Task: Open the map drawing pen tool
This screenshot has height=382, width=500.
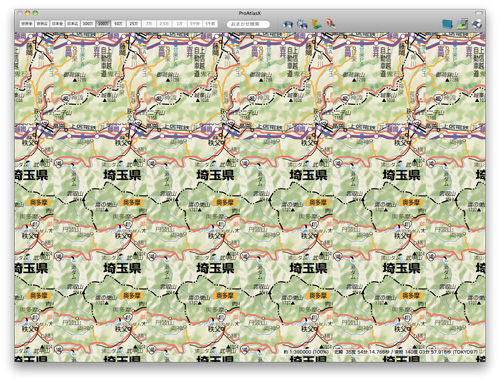Action: coord(462,24)
